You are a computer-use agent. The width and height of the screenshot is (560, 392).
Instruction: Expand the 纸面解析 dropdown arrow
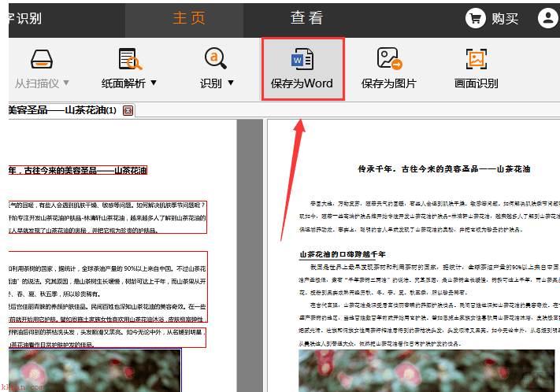154,83
